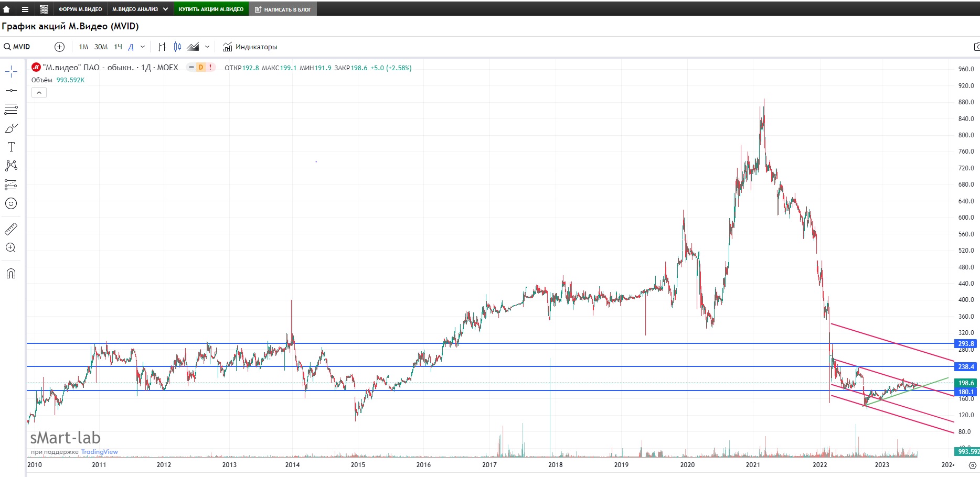
Task: Click the orange D badge in legend
Action: pos(200,67)
